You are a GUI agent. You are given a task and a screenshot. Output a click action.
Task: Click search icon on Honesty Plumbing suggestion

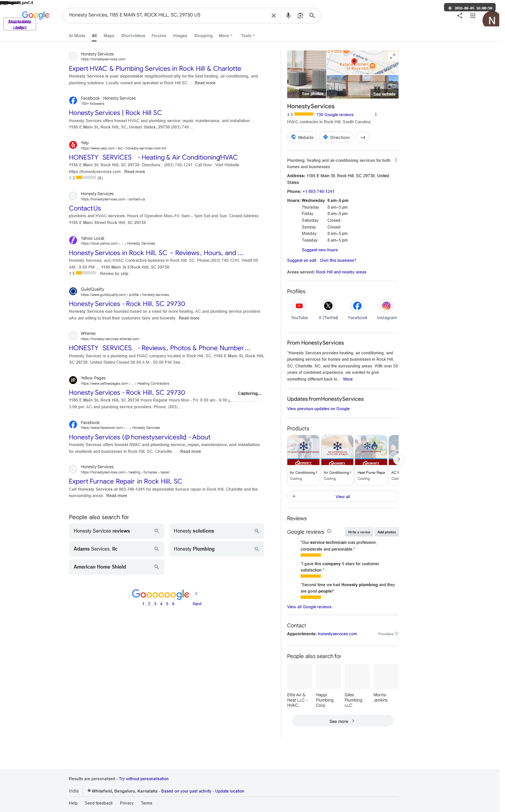tap(257, 549)
